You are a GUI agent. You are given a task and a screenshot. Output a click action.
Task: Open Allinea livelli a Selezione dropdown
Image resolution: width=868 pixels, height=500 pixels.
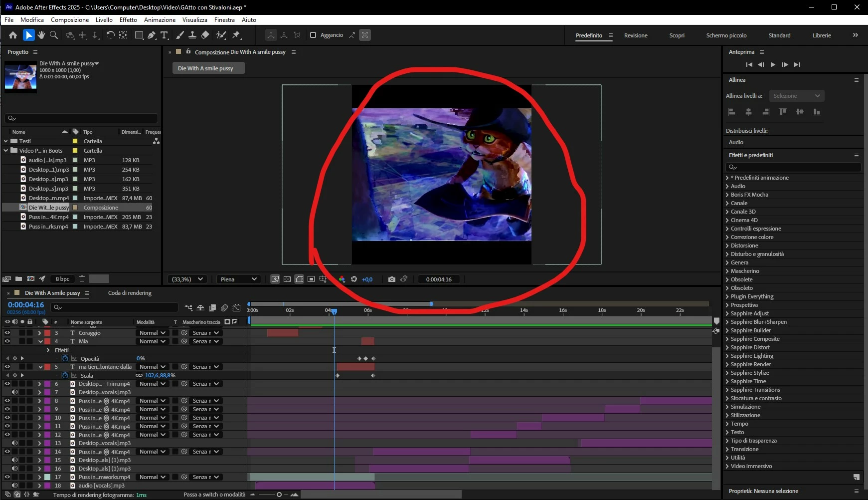pyautogui.click(x=797, y=96)
